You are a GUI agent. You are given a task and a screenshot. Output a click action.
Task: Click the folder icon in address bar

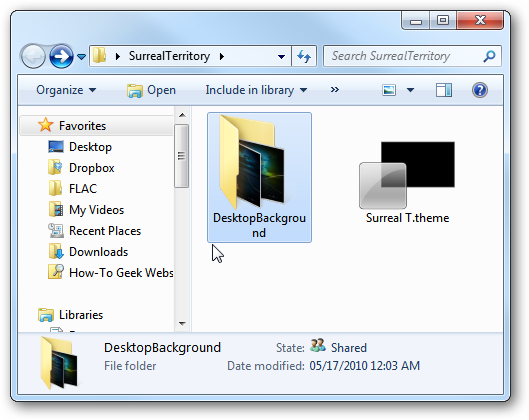tap(100, 56)
